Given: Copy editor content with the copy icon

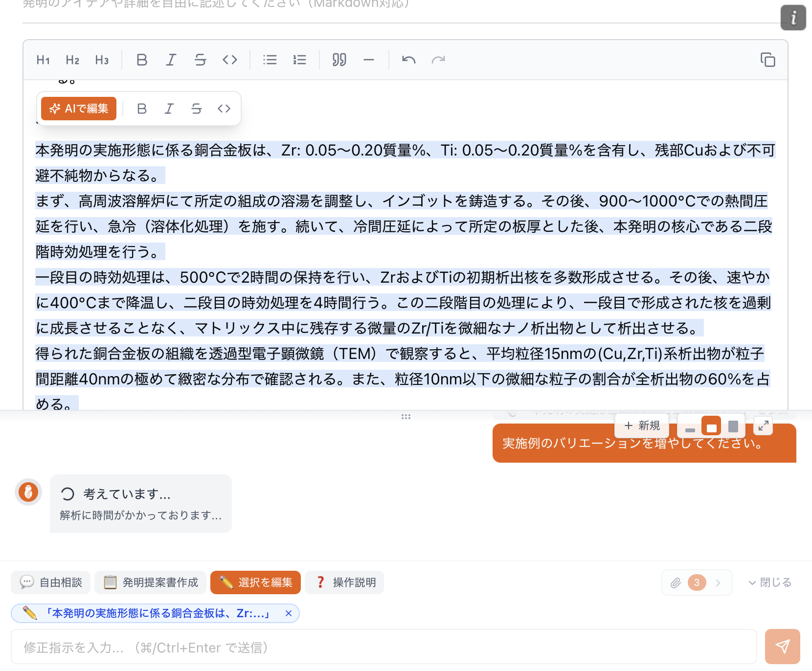Looking at the screenshot, I should [767, 60].
